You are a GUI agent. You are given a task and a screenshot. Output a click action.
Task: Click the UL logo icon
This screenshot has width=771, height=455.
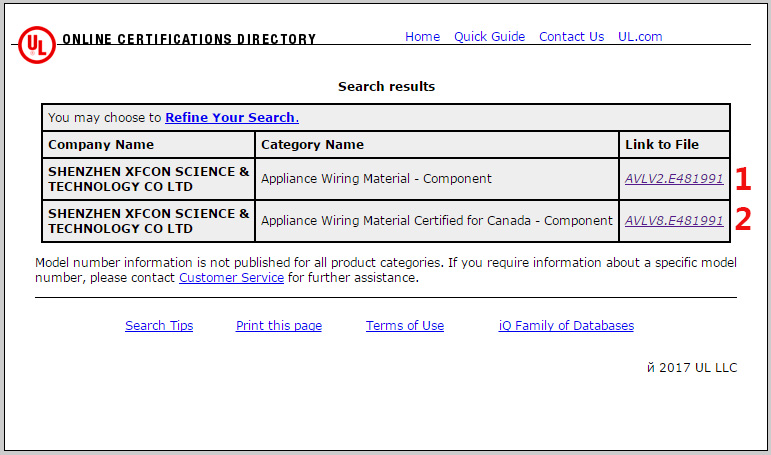tap(37, 45)
